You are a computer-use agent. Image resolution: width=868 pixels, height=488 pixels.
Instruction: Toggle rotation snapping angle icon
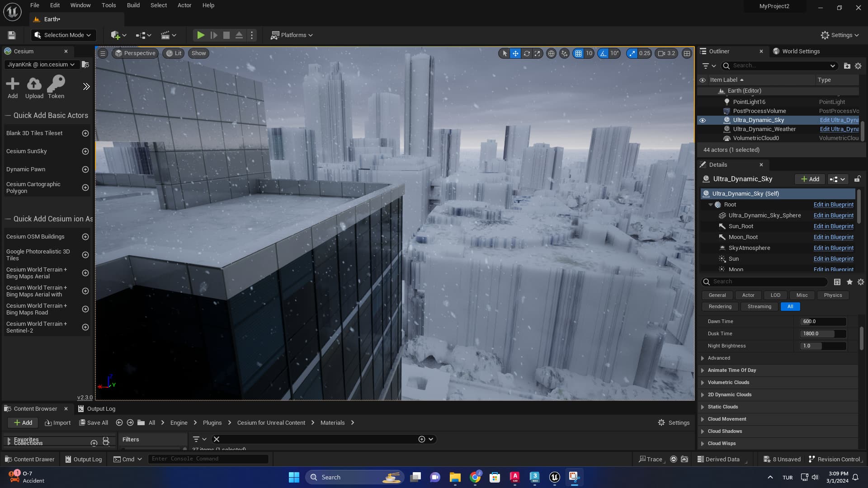tap(603, 53)
